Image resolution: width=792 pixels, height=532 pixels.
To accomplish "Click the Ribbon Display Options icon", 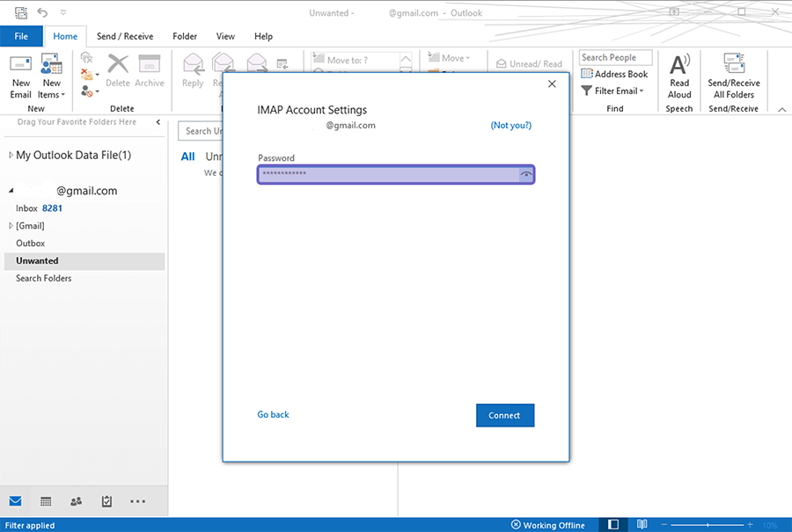I will coord(674,12).
